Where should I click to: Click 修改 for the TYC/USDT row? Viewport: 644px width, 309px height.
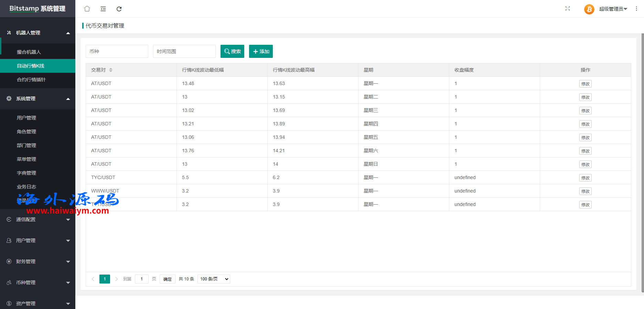pos(585,178)
